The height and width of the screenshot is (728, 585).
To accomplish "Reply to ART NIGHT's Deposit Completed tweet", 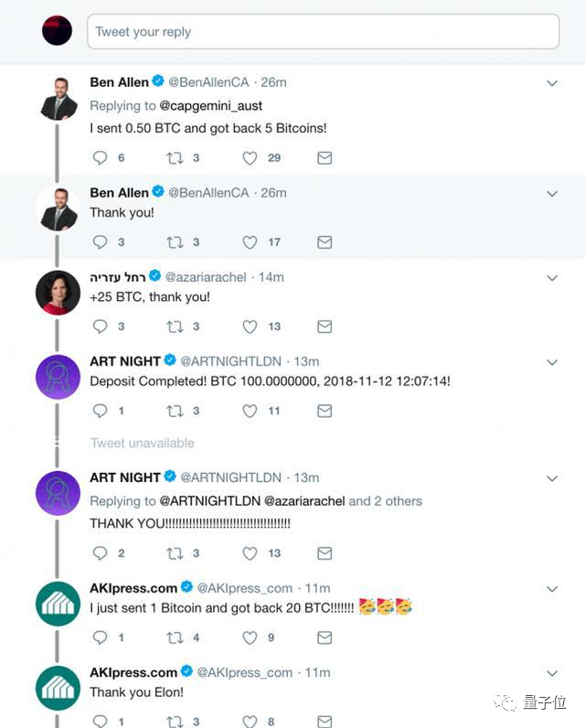I will click(x=101, y=412).
